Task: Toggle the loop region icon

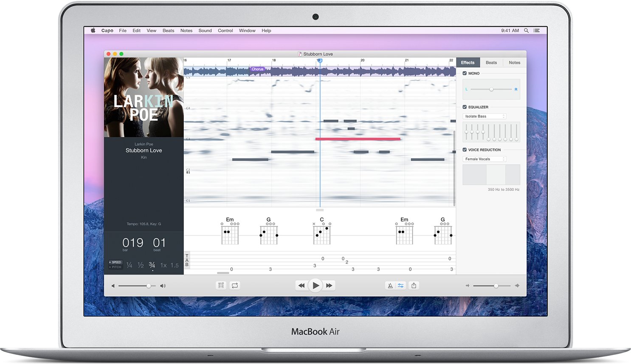Action: pos(235,286)
